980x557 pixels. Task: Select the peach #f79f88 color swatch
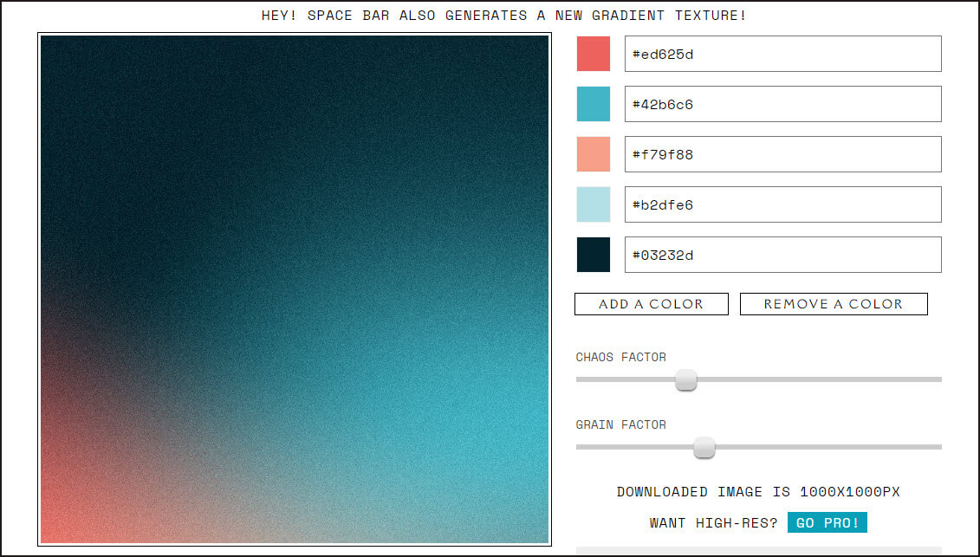[594, 154]
